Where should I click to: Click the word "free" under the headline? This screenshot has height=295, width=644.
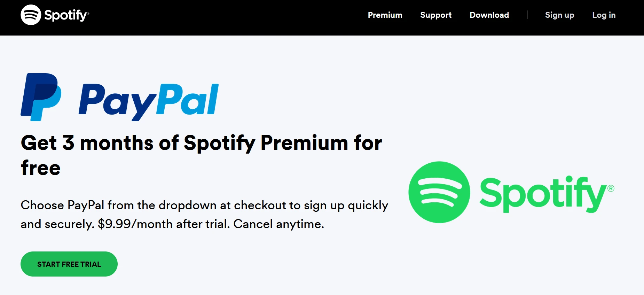coord(41,168)
